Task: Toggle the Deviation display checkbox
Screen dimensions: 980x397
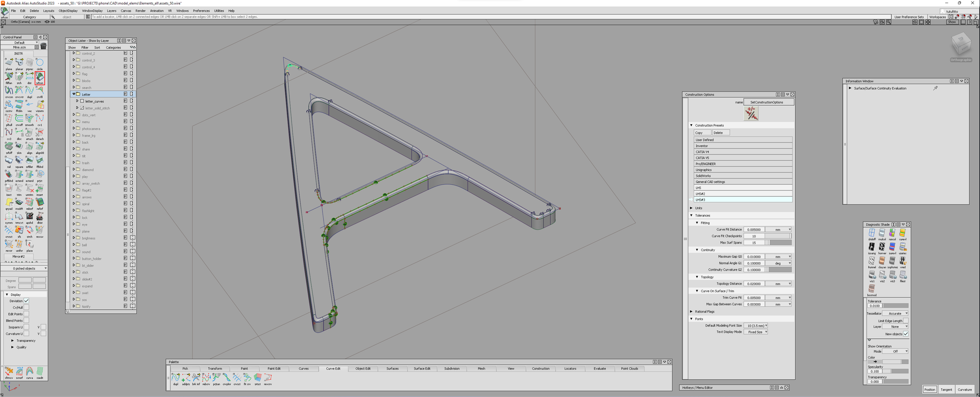Action: (27, 301)
